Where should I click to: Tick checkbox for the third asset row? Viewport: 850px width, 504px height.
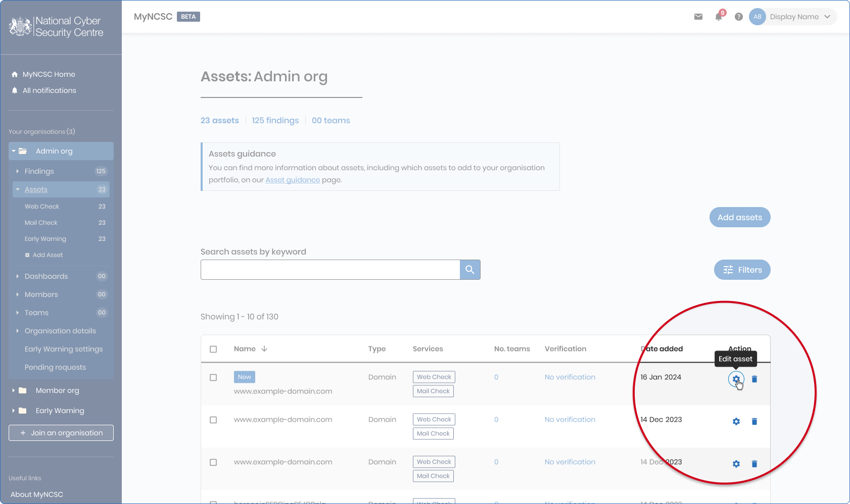(x=213, y=462)
